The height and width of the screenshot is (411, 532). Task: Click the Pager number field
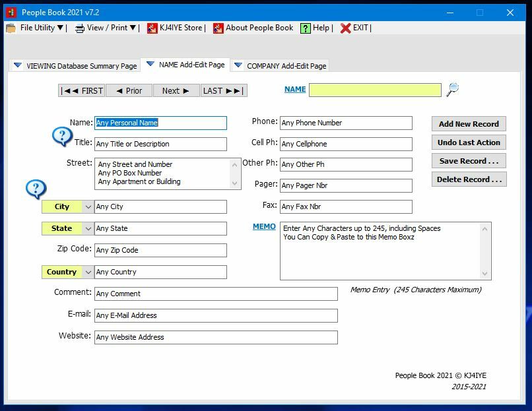[346, 186]
